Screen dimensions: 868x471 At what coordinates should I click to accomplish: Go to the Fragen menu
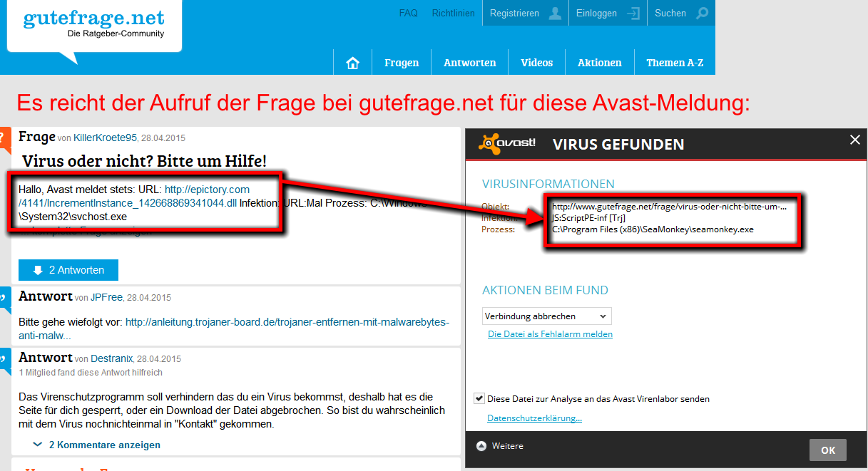402,63
